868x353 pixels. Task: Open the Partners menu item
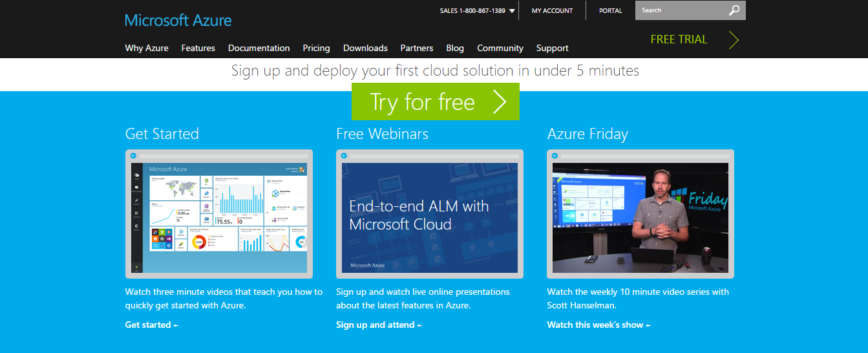(x=417, y=48)
